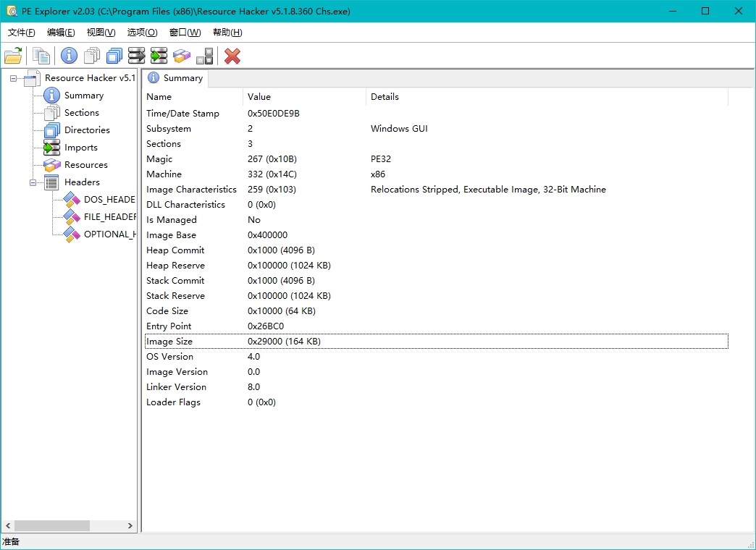Viewport: 756px width, 550px height.
Task: Open sections view from the gray pages toolbar icon
Action: click(x=92, y=56)
